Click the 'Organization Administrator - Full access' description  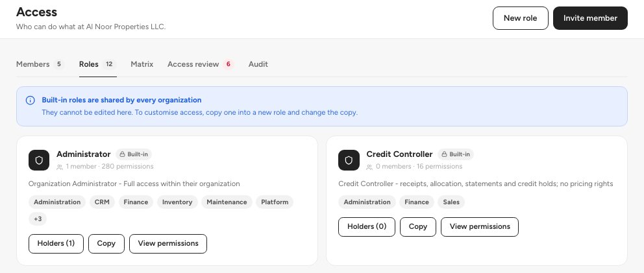(134, 184)
